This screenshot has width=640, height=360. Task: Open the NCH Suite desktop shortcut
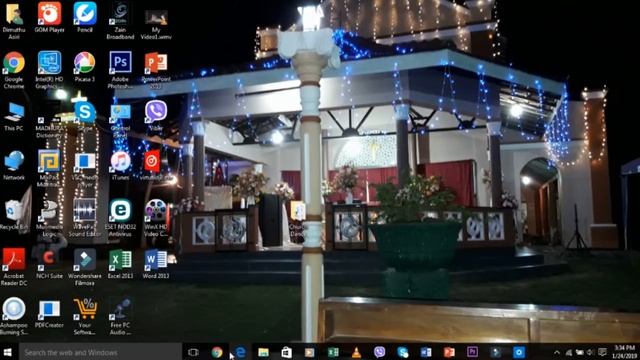pyautogui.click(x=49, y=264)
